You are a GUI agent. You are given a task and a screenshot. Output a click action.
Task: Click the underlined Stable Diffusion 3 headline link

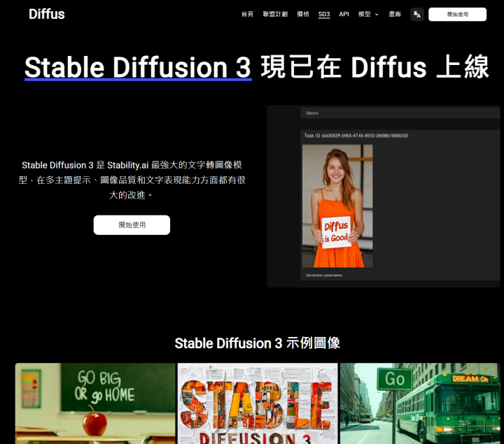coord(138,68)
